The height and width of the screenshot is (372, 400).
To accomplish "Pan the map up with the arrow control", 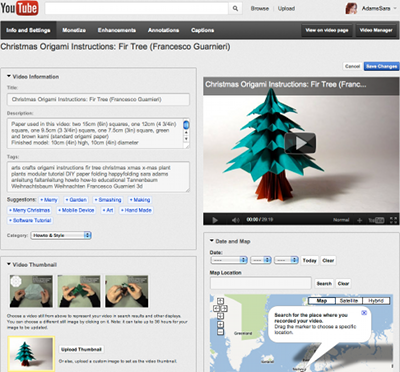I will click(x=220, y=301).
